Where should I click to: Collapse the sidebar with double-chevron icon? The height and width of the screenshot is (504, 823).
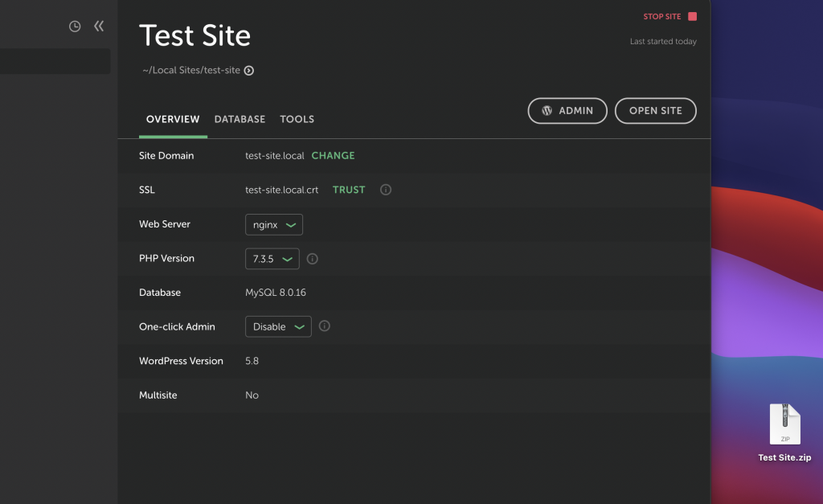(99, 27)
